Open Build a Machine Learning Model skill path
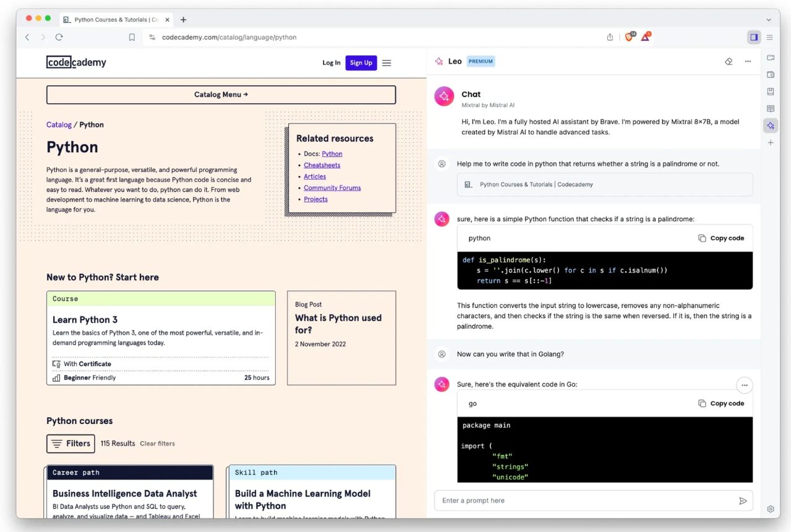The width and height of the screenshot is (791, 532). click(x=311, y=492)
